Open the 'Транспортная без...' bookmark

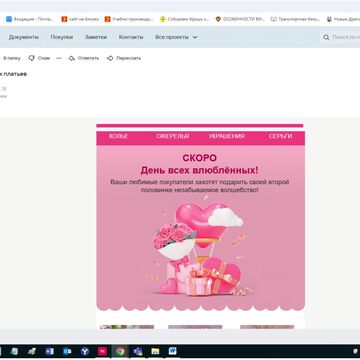(295, 19)
